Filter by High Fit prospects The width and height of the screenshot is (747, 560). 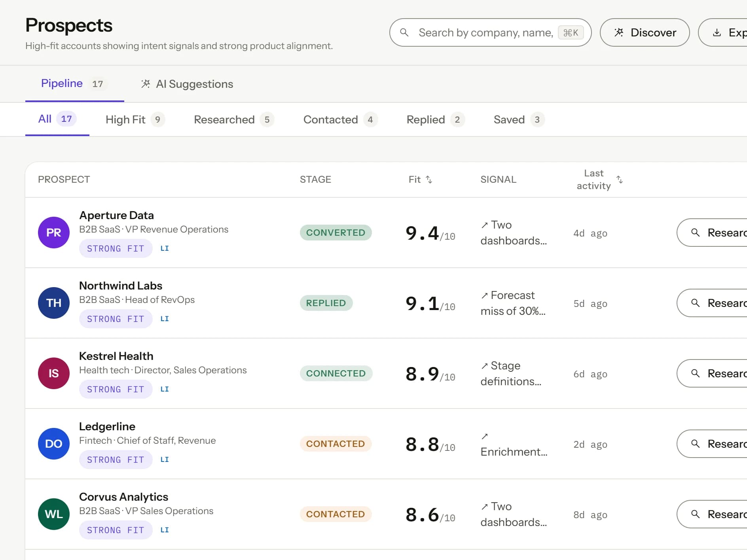click(135, 119)
